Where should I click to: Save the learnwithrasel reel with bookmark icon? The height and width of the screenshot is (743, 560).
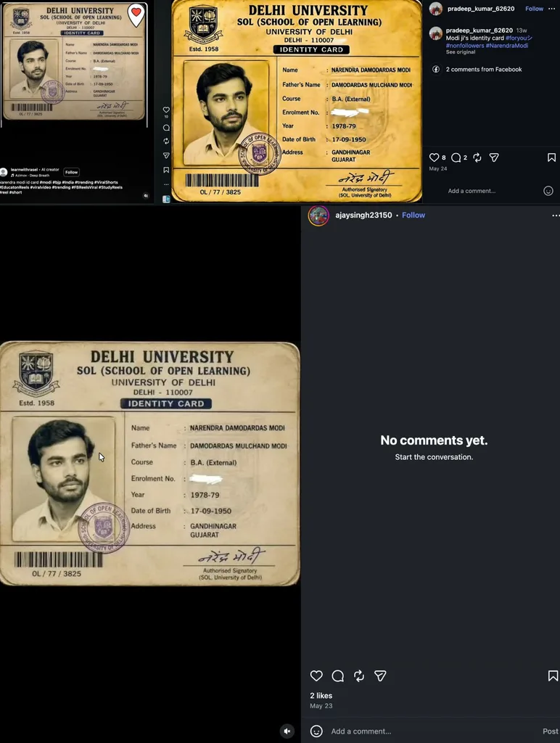pyautogui.click(x=166, y=170)
